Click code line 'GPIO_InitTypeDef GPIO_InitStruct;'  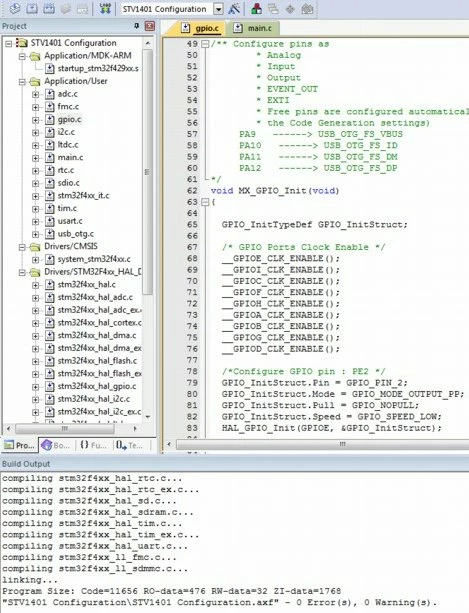point(315,225)
